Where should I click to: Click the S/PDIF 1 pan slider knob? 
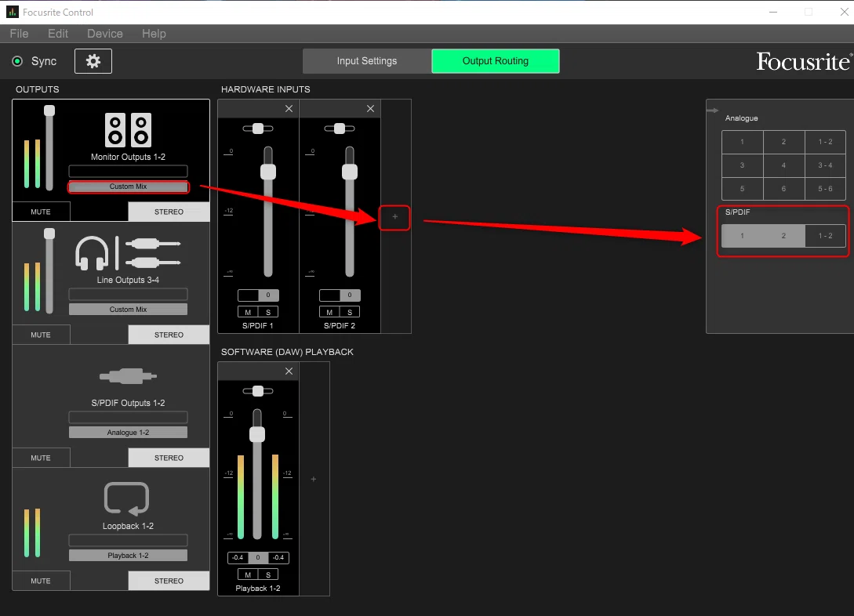tap(258, 129)
